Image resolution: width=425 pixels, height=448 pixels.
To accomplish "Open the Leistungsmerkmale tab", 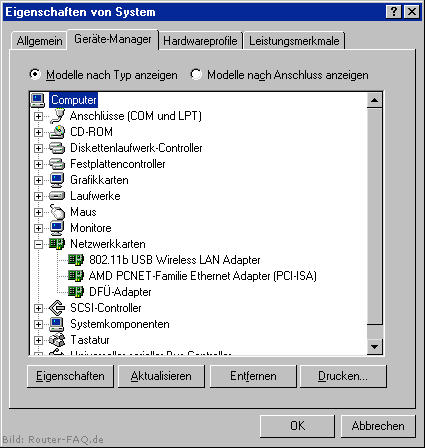I will 294,41.
